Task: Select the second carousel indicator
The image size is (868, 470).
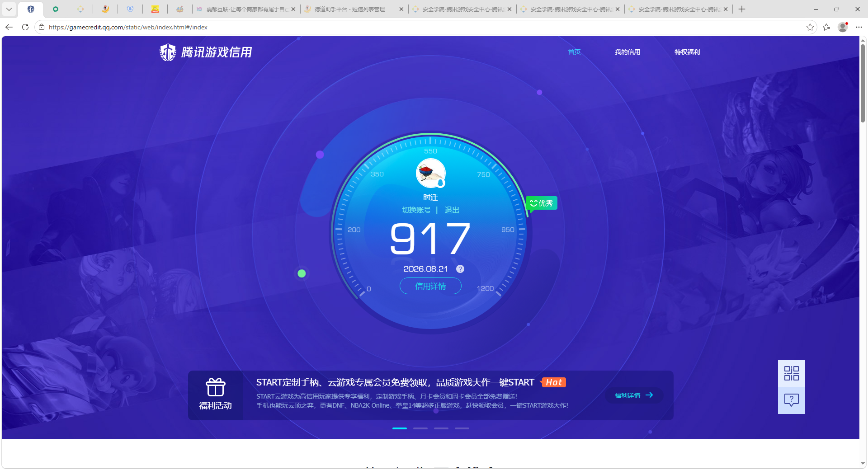Action: [420, 428]
